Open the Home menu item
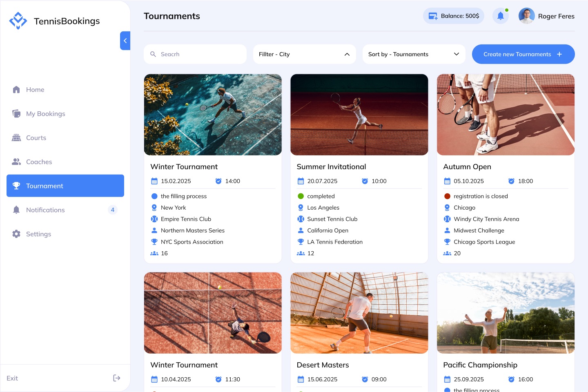Image resolution: width=588 pixels, height=392 pixels. (x=65, y=90)
